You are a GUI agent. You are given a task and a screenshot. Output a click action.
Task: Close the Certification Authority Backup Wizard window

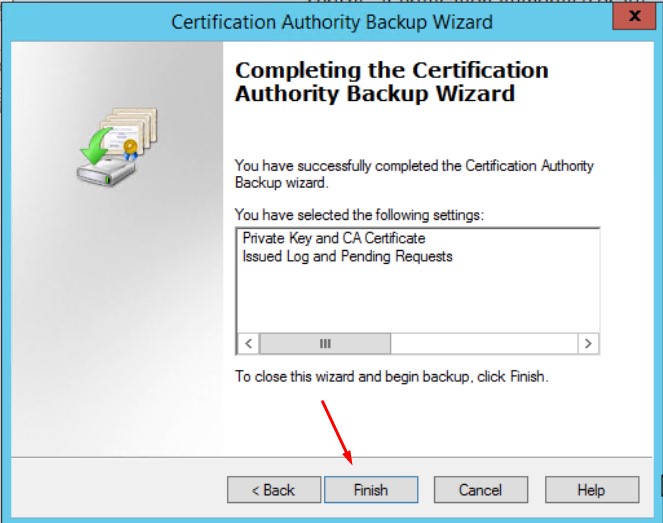pos(632,18)
